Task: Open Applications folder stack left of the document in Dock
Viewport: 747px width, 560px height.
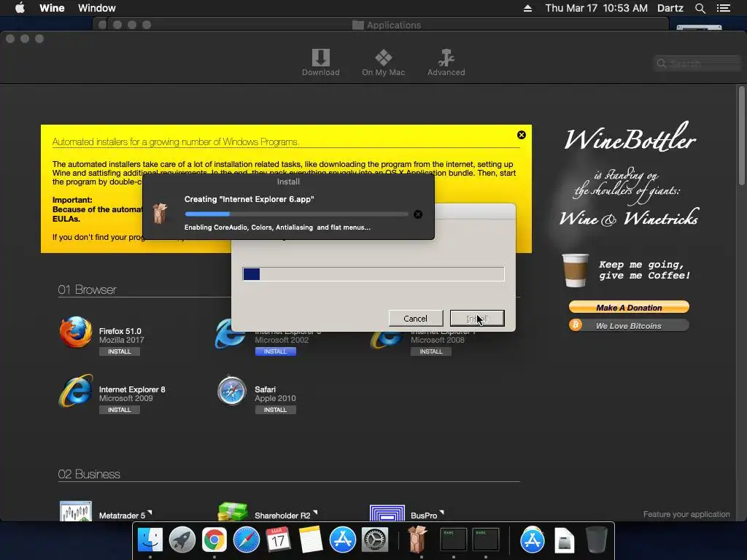Action: pos(532,540)
